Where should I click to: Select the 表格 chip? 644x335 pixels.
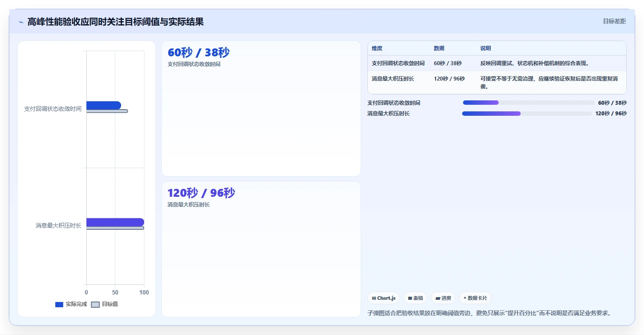(415, 298)
